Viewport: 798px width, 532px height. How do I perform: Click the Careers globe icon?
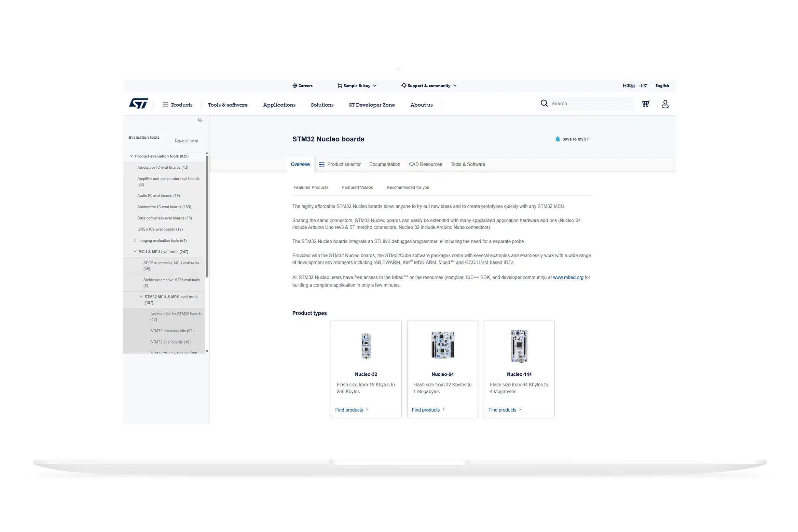click(x=294, y=86)
